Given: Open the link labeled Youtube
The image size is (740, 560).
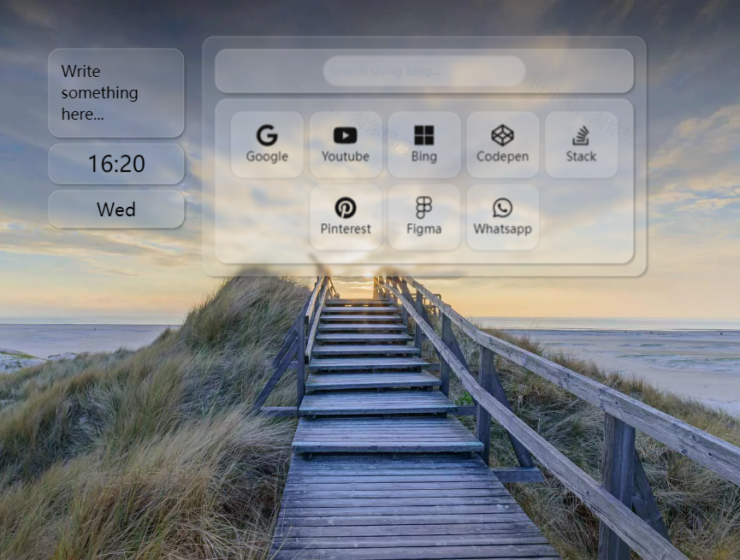Looking at the screenshot, I should click(x=346, y=156).
